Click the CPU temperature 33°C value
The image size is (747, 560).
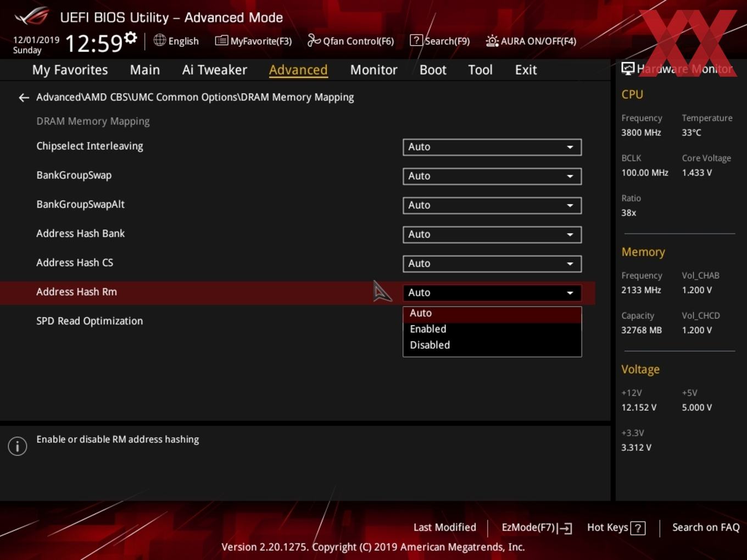click(692, 132)
